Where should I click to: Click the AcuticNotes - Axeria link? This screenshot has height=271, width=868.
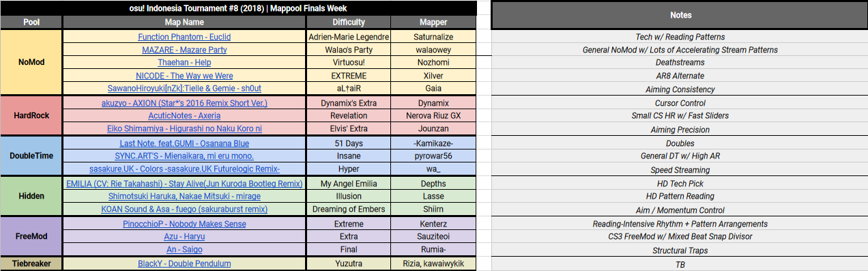(x=184, y=116)
